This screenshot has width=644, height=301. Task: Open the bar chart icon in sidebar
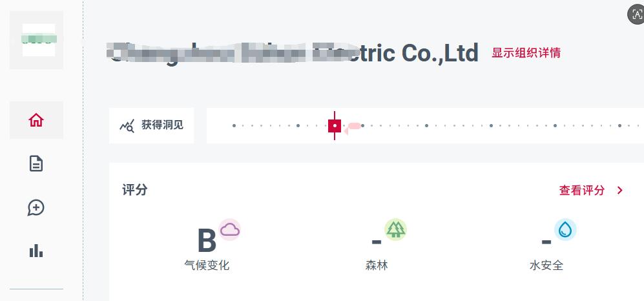[36, 251]
